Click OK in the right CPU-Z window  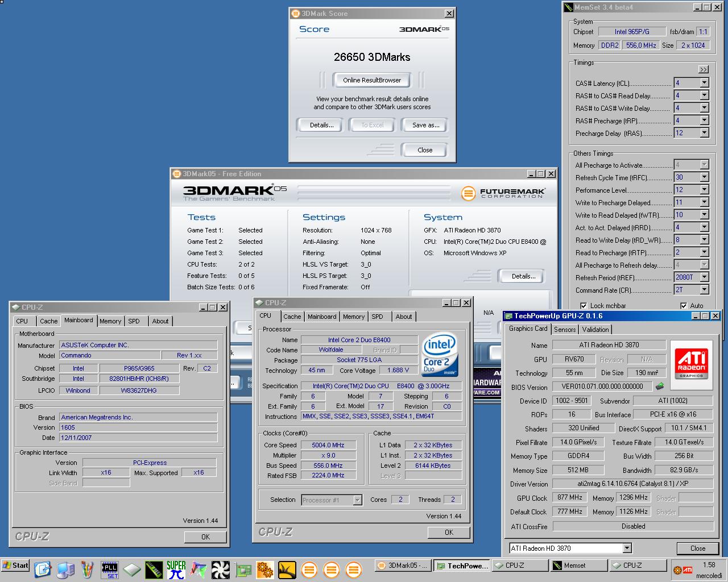[x=449, y=533]
